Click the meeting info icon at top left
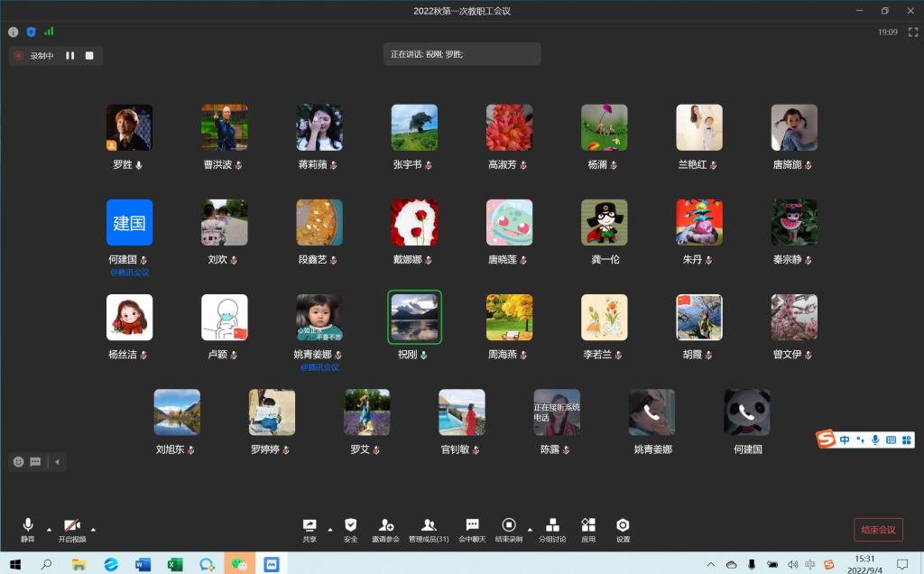Screen dimensions: 924x574 point(14,32)
